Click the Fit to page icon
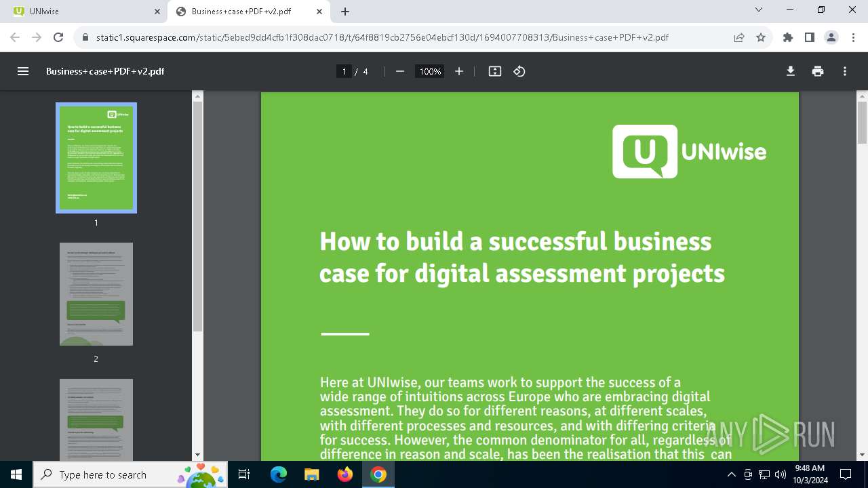 tap(495, 71)
